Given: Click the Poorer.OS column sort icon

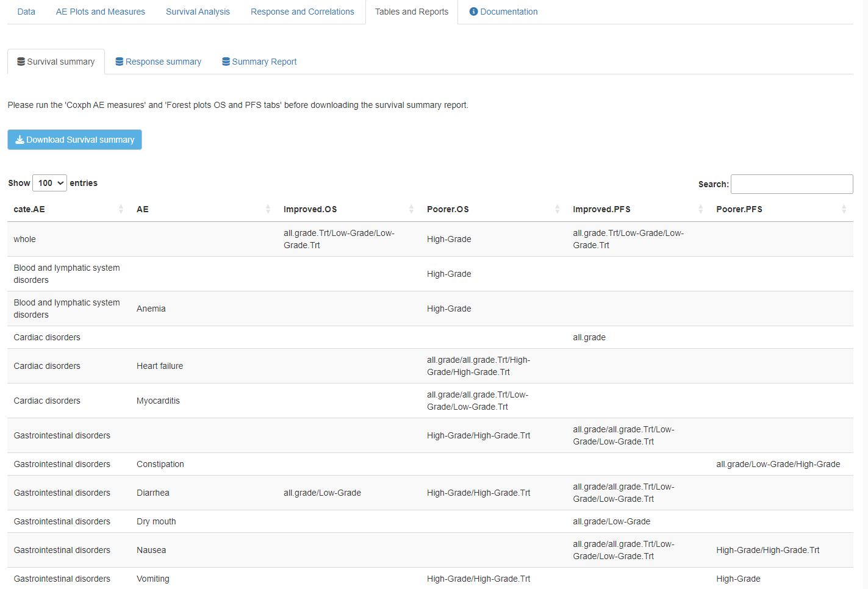Looking at the screenshot, I should (557, 209).
